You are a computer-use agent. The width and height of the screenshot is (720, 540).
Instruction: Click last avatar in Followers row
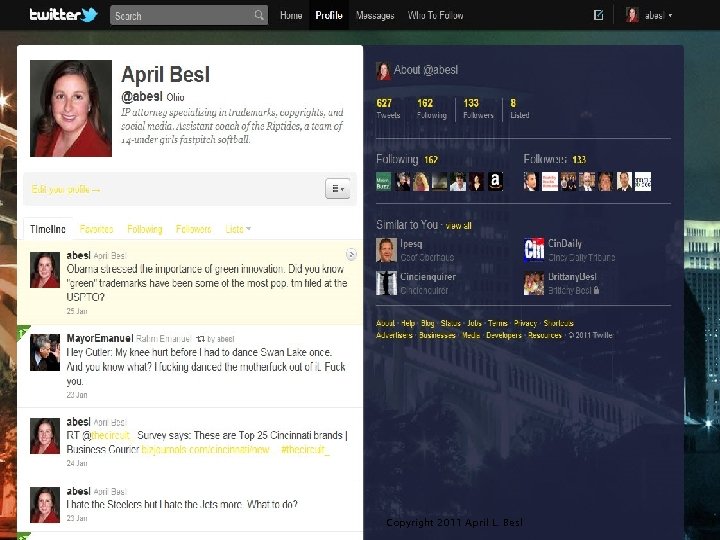point(643,181)
